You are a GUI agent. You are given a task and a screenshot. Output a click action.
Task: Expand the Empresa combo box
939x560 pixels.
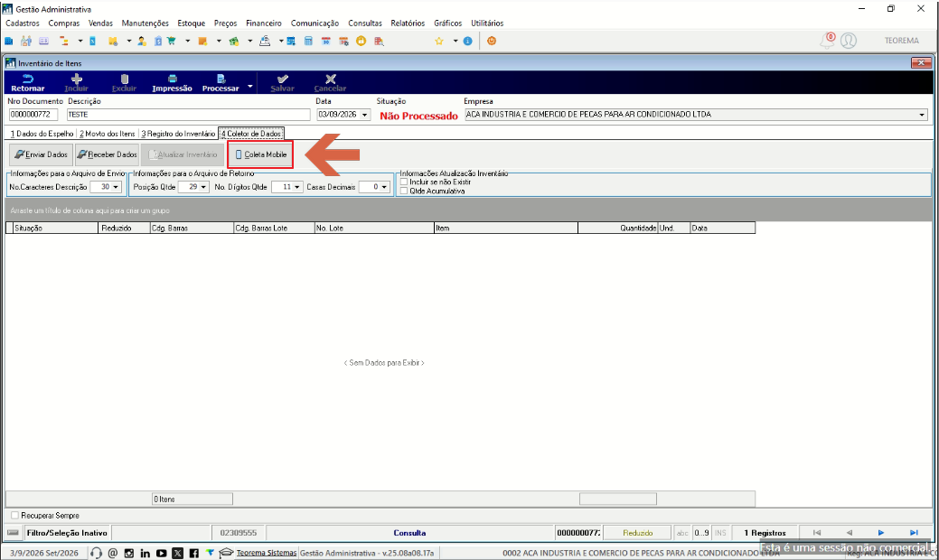tap(922, 115)
